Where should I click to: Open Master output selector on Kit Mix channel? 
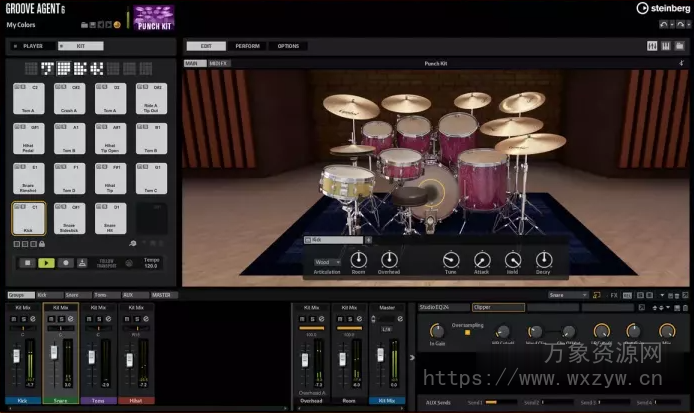387,307
